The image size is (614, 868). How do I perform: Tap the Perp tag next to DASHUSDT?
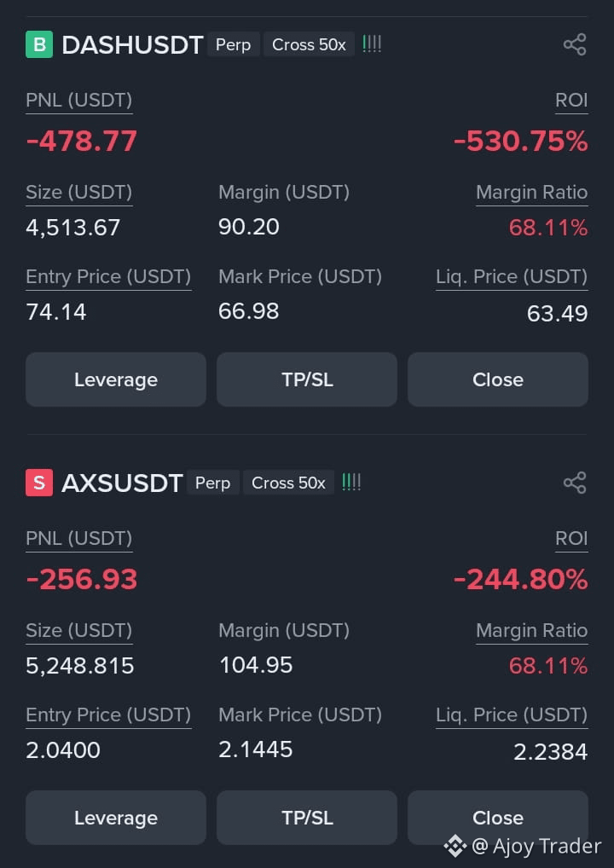click(x=233, y=45)
